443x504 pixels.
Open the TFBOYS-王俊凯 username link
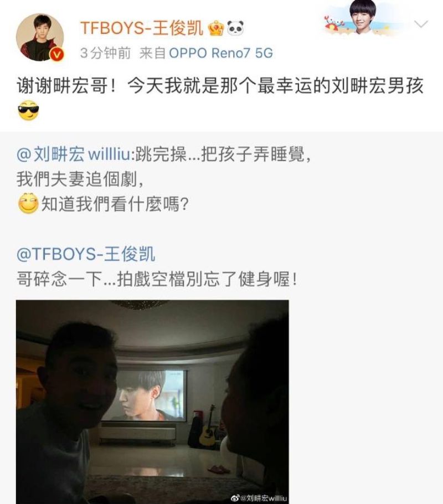(x=142, y=28)
